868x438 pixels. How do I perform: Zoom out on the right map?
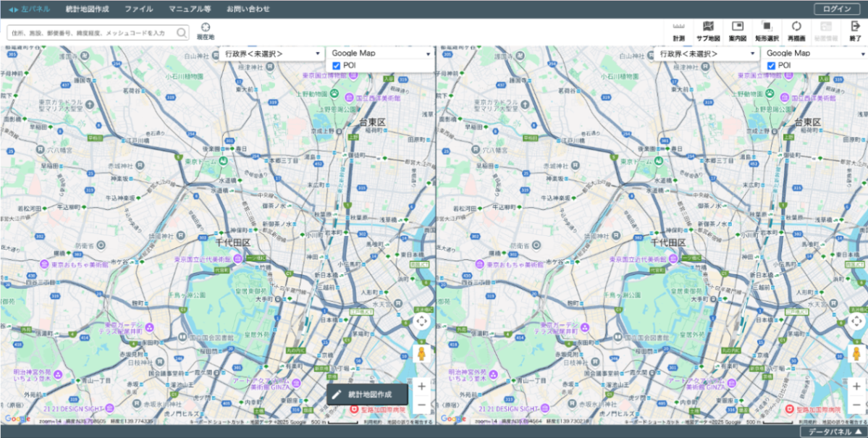pyautogui.click(x=856, y=405)
